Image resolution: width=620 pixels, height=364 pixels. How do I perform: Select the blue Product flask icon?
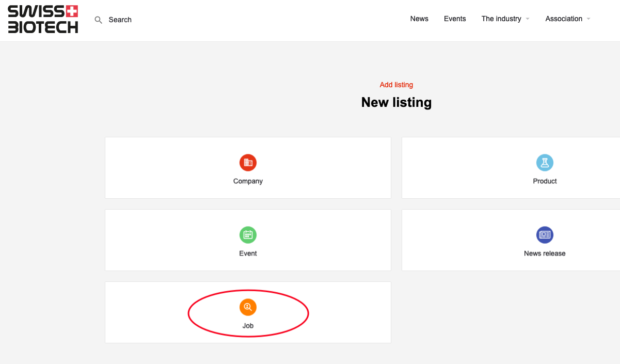pos(545,163)
